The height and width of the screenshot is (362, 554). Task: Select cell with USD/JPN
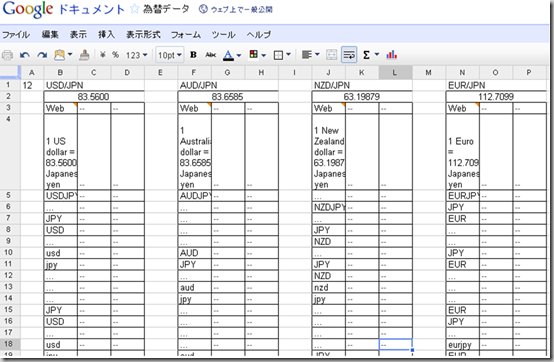[60, 85]
